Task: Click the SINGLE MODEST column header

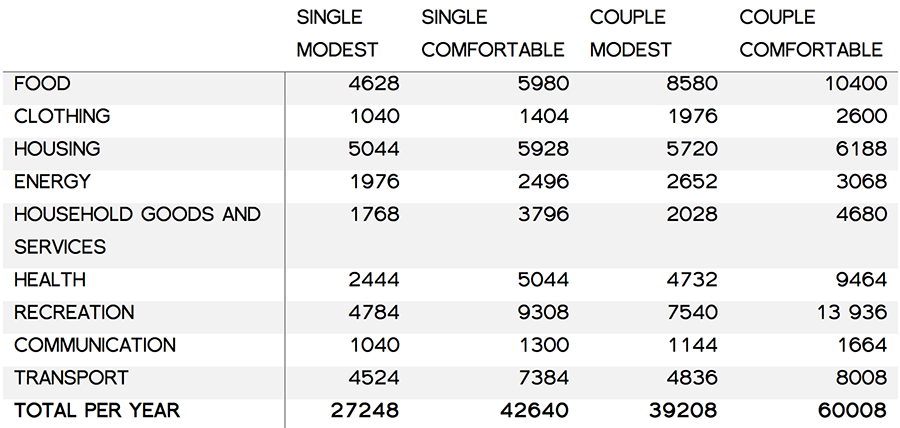Action: click(x=337, y=33)
